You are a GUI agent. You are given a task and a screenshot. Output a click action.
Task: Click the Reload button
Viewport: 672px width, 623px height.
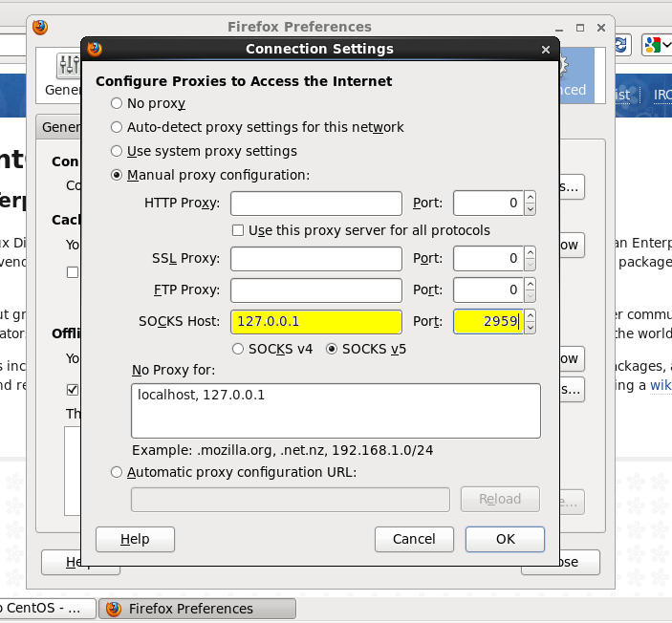(x=500, y=499)
